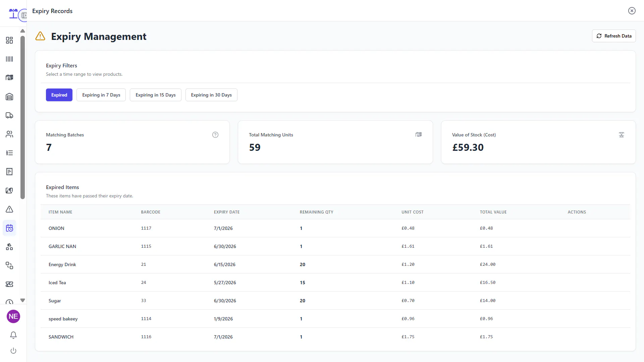The height and width of the screenshot is (362, 644).
Task: Select the calendar clock expiry icon in sidebar
Action: 9,228
